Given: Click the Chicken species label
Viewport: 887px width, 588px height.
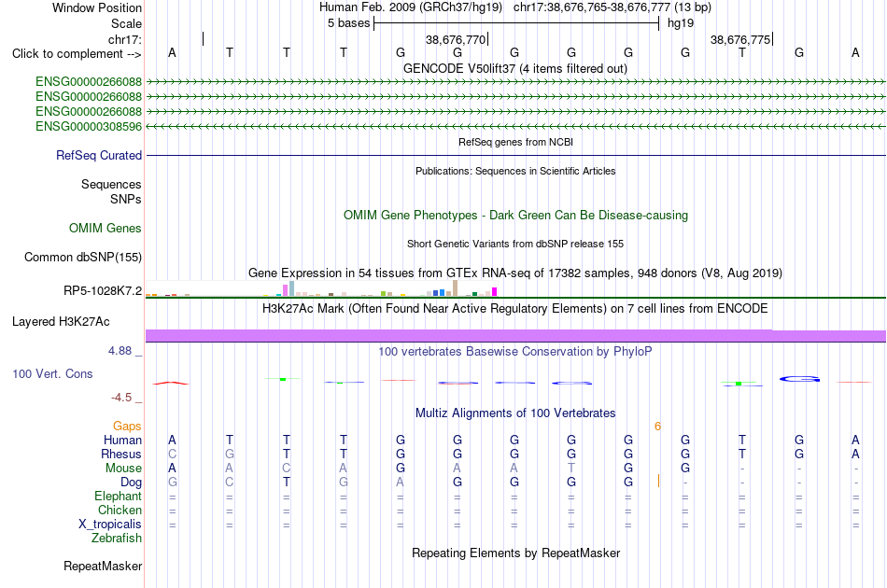Looking at the screenshot, I should (x=120, y=511).
